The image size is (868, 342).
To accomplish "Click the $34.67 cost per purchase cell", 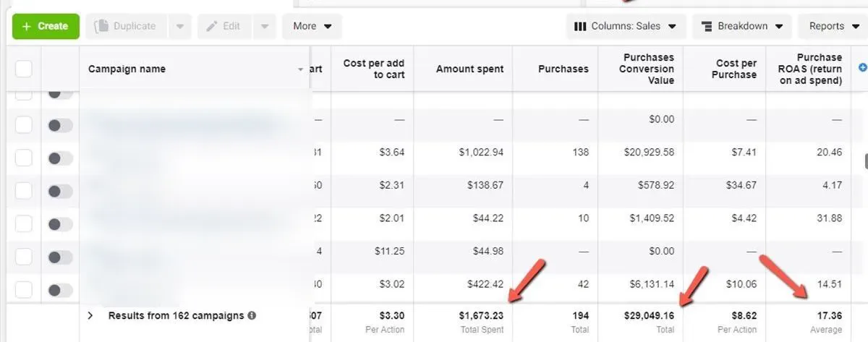I will point(741,185).
